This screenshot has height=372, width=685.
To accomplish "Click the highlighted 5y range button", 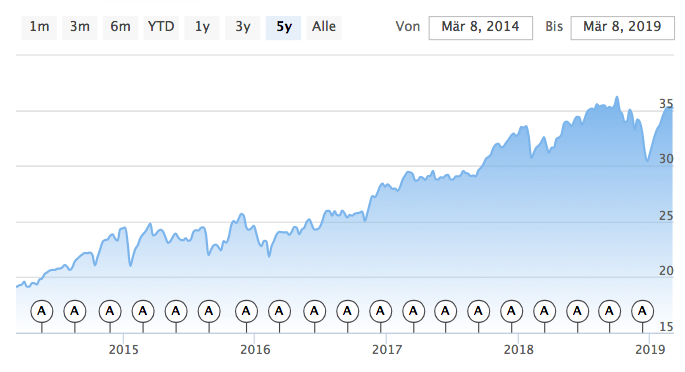I will tap(284, 28).
